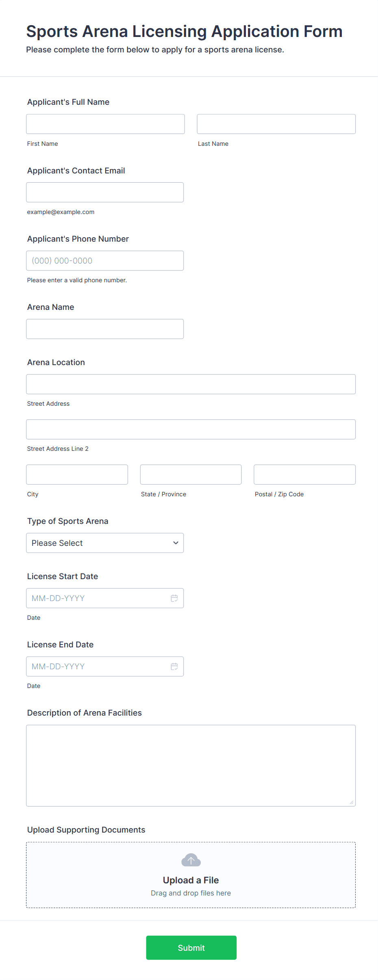
Task: Click the Street Address field
Action: (191, 384)
